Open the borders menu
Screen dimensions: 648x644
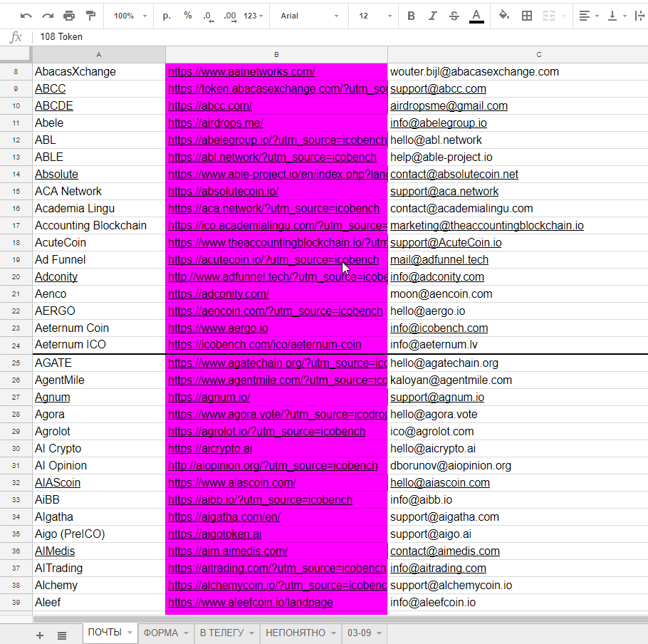coord(527,16)
